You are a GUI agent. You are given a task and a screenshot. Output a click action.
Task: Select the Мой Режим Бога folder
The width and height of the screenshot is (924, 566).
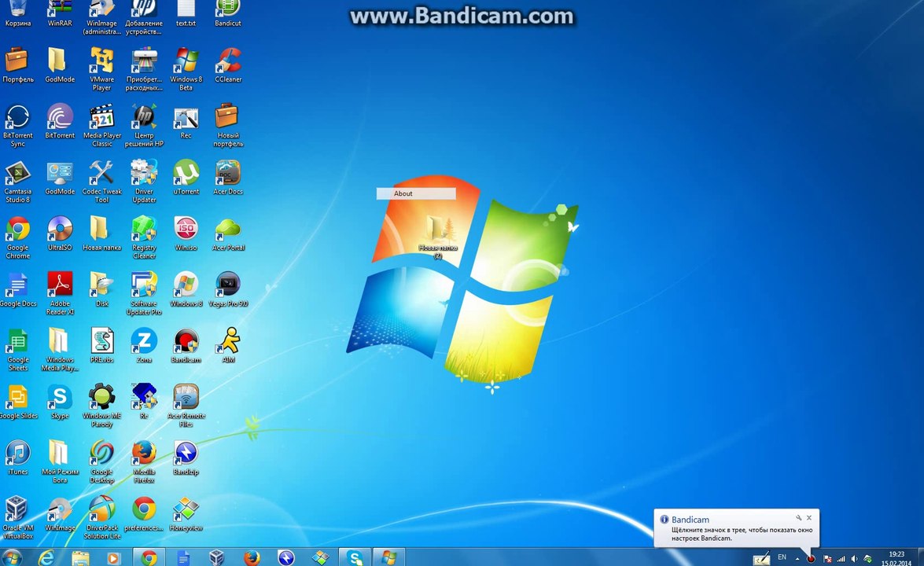click(x=60, y=461)
